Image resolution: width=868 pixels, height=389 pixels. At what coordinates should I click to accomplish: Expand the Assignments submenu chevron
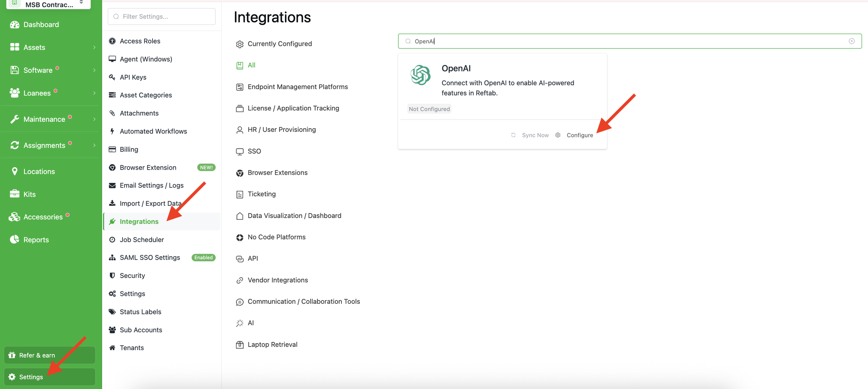[94, 145]
